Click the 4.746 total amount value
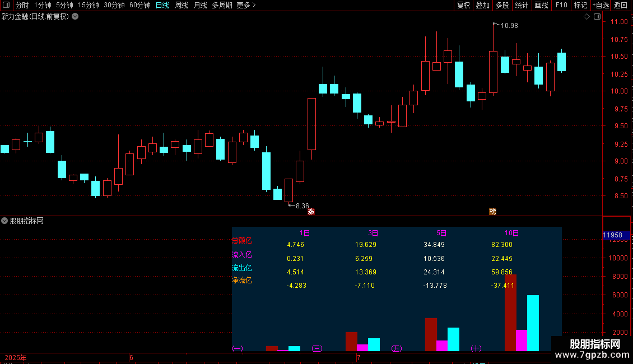Image resolution: width=633 pixels, height=364 pixels. 296,245
